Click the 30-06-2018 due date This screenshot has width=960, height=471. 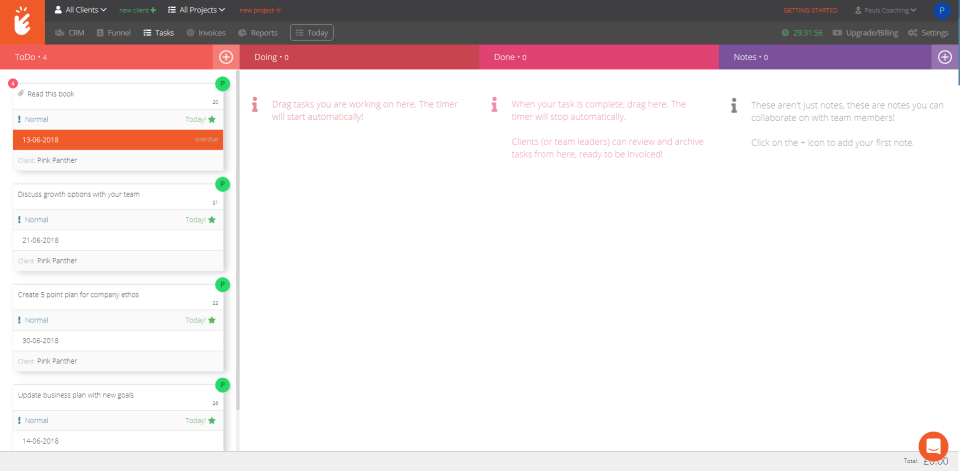[x=40, y=341]
